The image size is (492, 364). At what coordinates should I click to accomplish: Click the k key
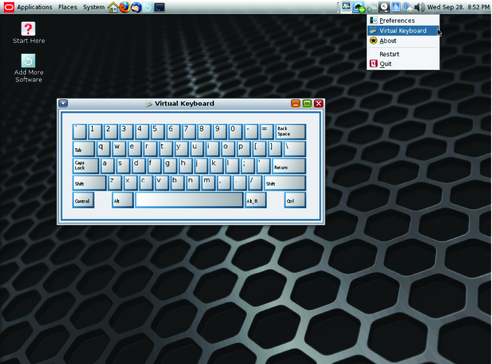point(217,166)
